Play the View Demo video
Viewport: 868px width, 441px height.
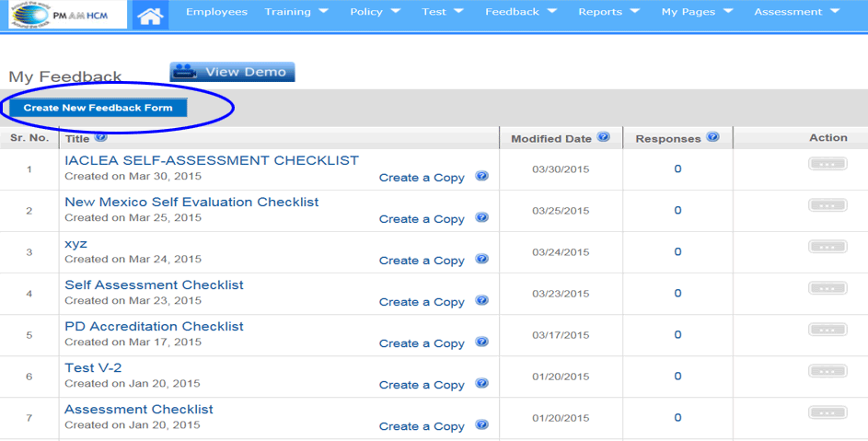(232, 72)
